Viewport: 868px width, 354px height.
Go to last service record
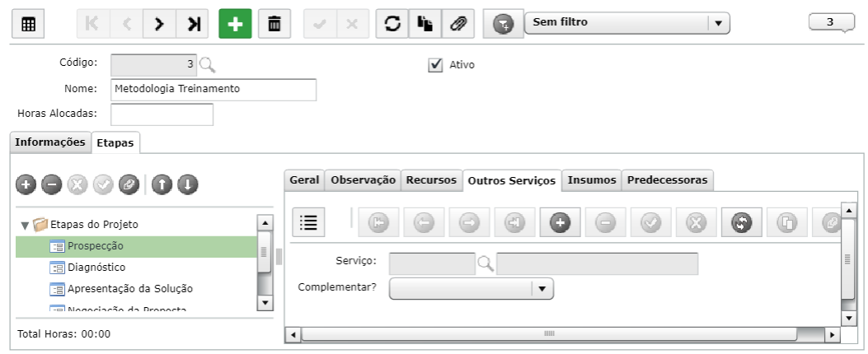515,222
